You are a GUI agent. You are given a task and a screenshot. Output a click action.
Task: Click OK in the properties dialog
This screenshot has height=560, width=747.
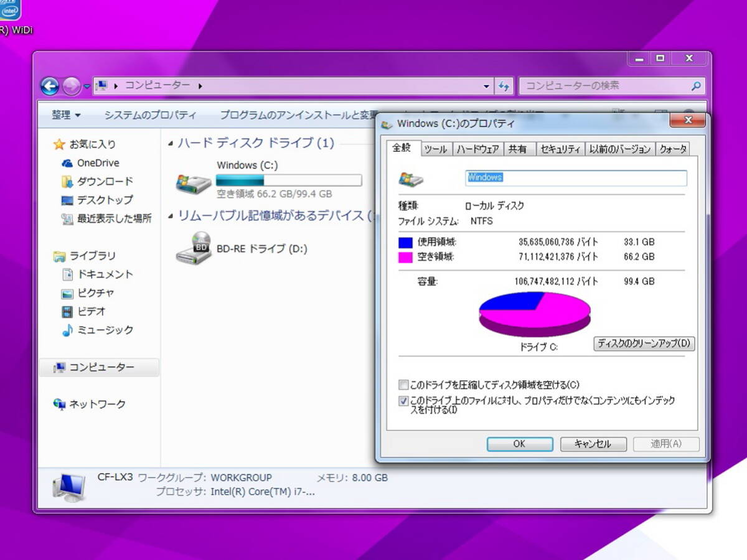[x=520, y=444]
